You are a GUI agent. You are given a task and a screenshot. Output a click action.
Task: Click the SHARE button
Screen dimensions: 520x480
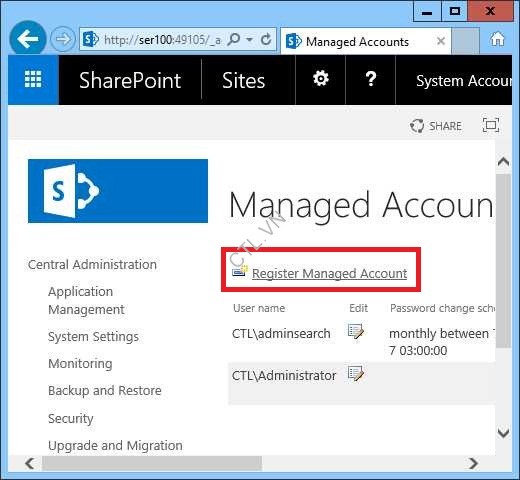click(436, 126)
